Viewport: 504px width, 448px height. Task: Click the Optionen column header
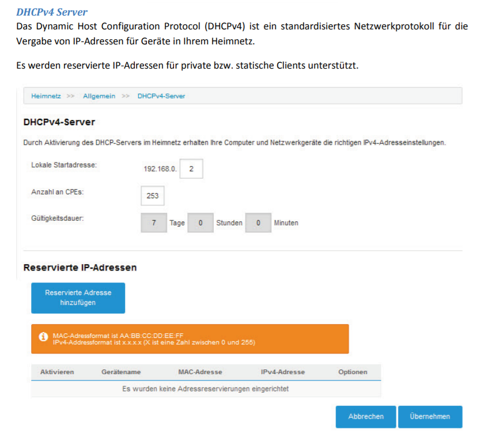[x=353, y=372]
